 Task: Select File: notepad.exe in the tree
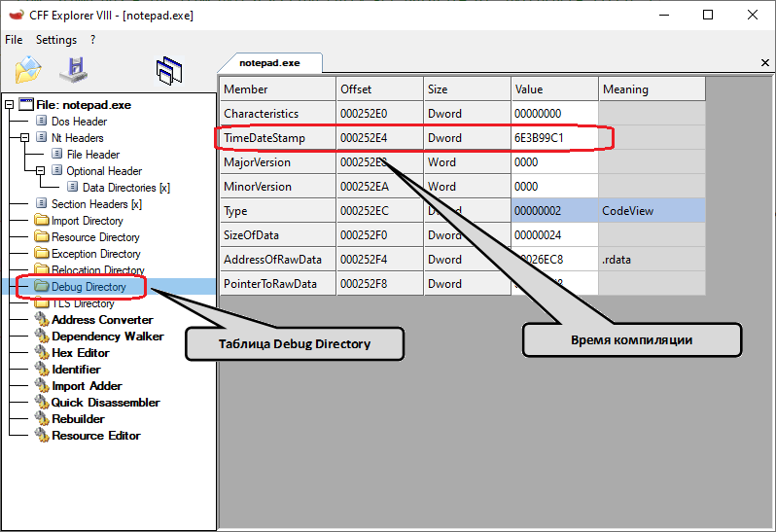pyautogui.click(x=84, y=105)
